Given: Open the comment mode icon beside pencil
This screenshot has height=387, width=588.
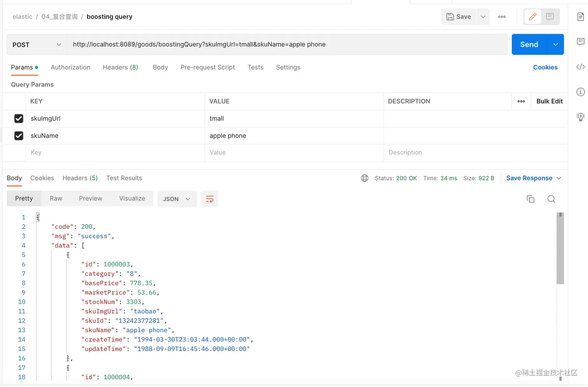Looking at the screenshot, I should tap(550, 17).
